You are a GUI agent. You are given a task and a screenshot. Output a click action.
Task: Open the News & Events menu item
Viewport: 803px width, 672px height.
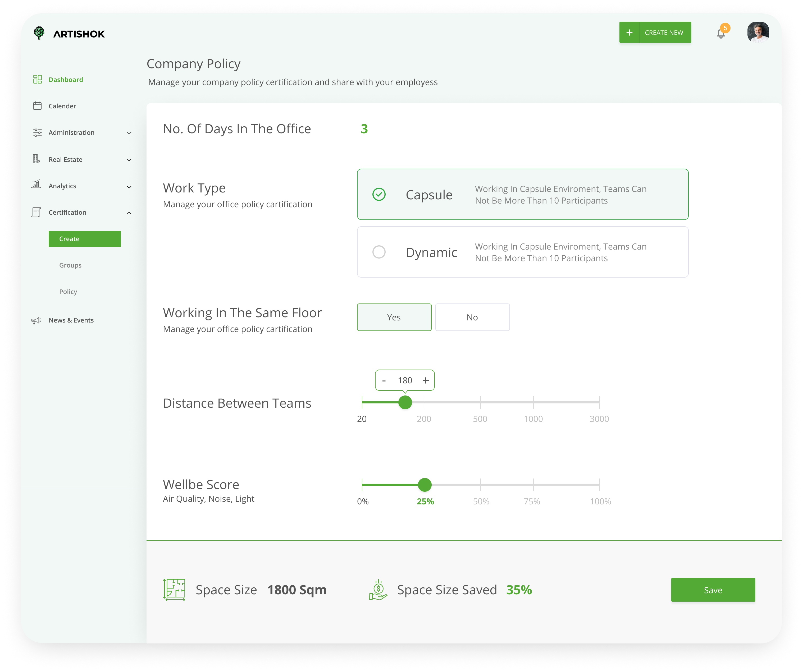71,320
